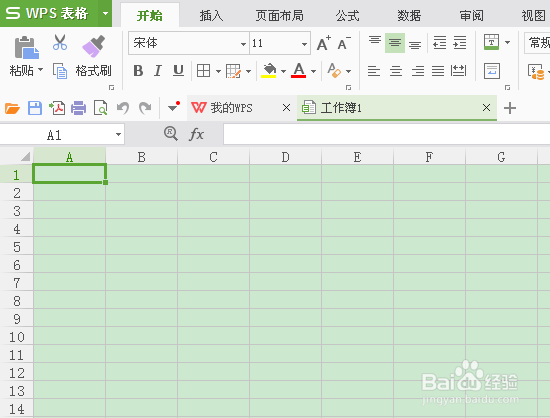
Task: Increase font size with A+ icon
Action: 323,43
